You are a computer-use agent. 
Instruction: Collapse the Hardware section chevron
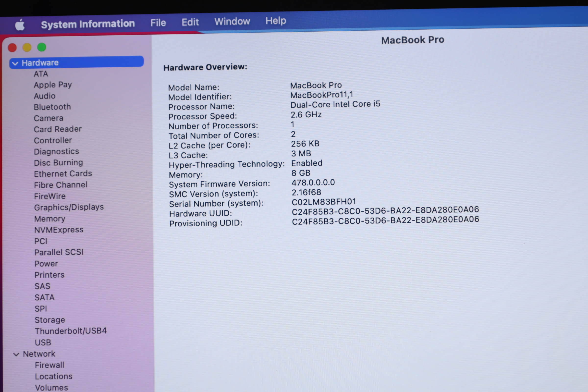[x=15, y=63]
